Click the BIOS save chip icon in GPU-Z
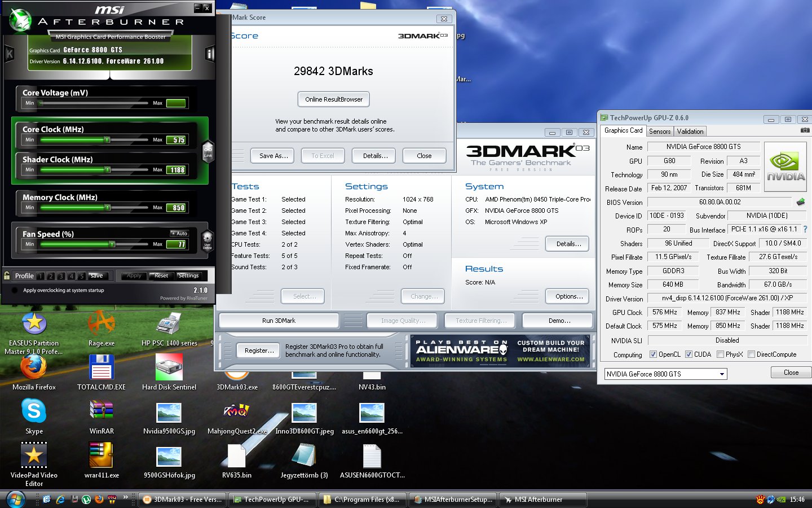Screen dimensions: 812x508 click(x=800, y=202)
